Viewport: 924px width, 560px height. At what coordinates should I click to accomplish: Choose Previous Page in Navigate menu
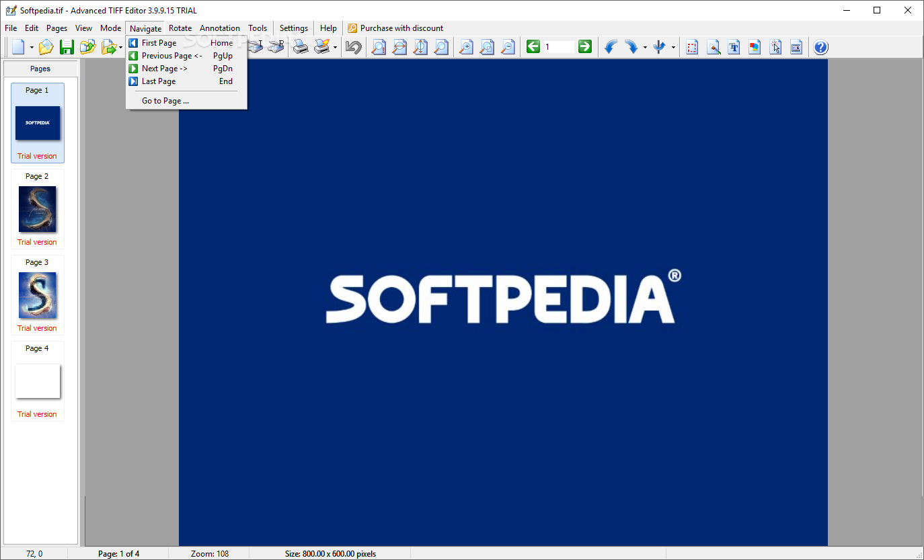[x=186, y=56]
